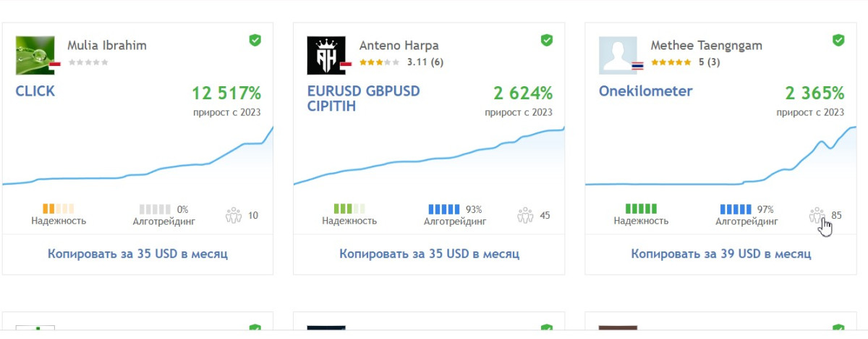The image size is (868, 339).
Task: Click green verified shield on Onekilometer card
Action: pyautogui.click(x=838, y=40)
